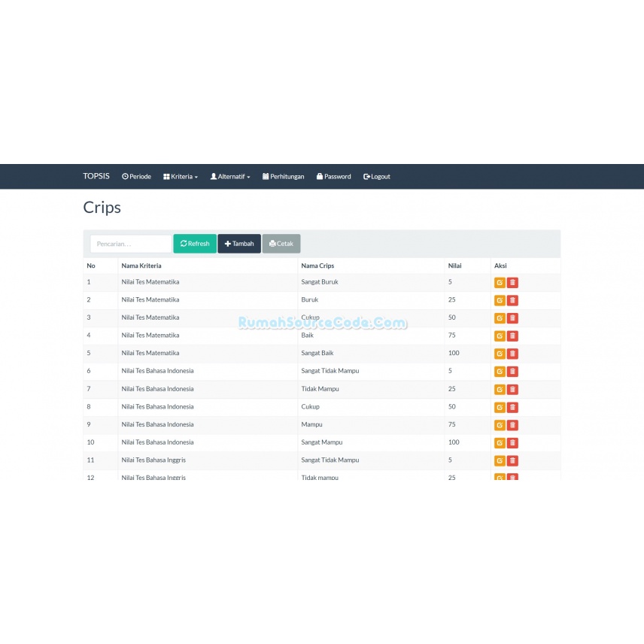Delete row 7 Tidak Mampu entry

point(512,390)
